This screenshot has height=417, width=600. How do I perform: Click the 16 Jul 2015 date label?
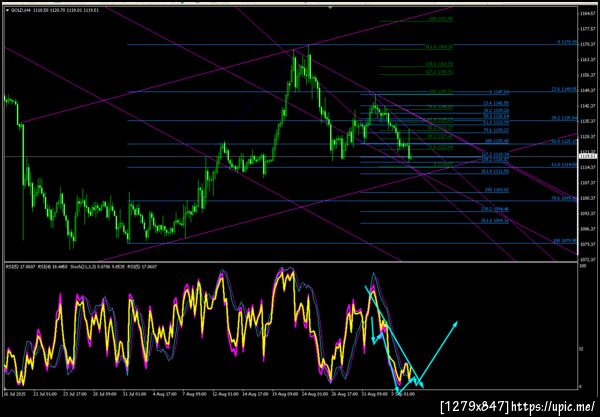point(14,394)
